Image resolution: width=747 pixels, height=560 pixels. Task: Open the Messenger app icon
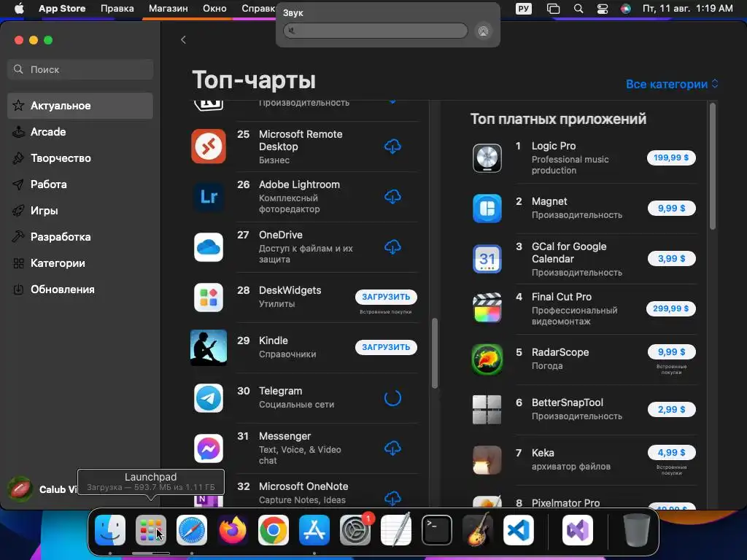click(x=209, y=448)
